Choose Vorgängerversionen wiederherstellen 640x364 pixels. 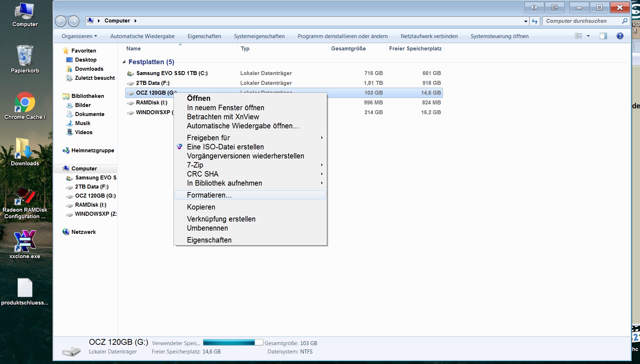pos(250,156)
